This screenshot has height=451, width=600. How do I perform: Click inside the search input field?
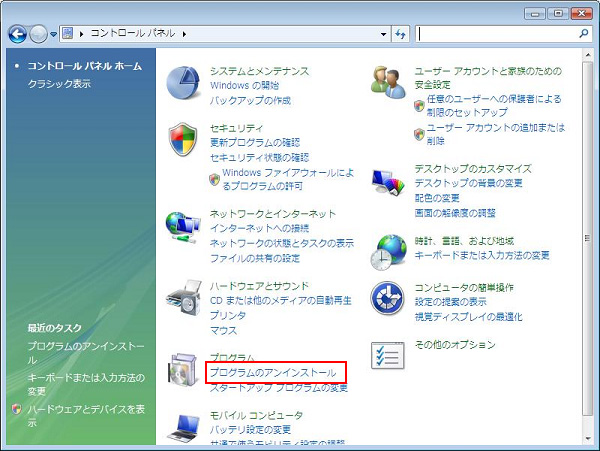pos(496,34)
